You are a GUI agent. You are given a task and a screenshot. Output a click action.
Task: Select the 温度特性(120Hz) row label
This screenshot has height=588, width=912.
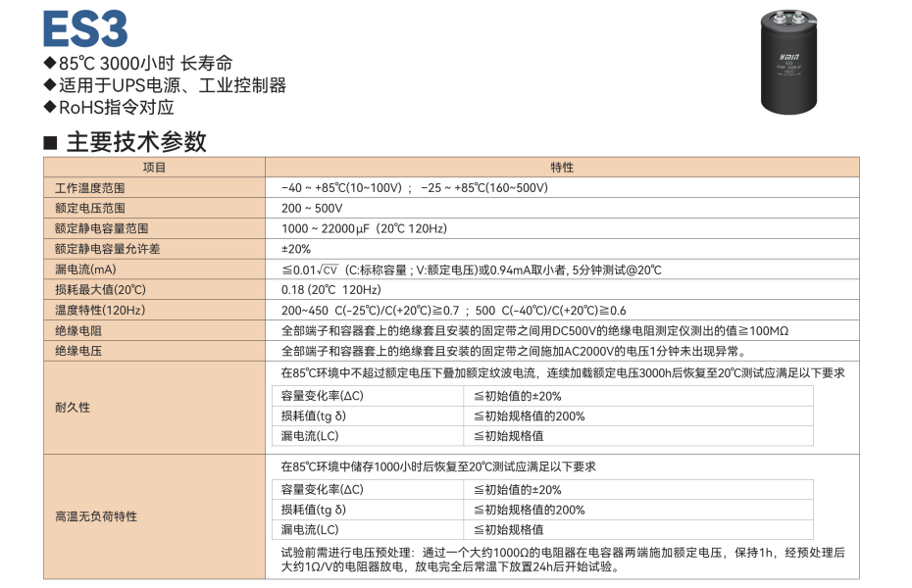tap(100, 311)
